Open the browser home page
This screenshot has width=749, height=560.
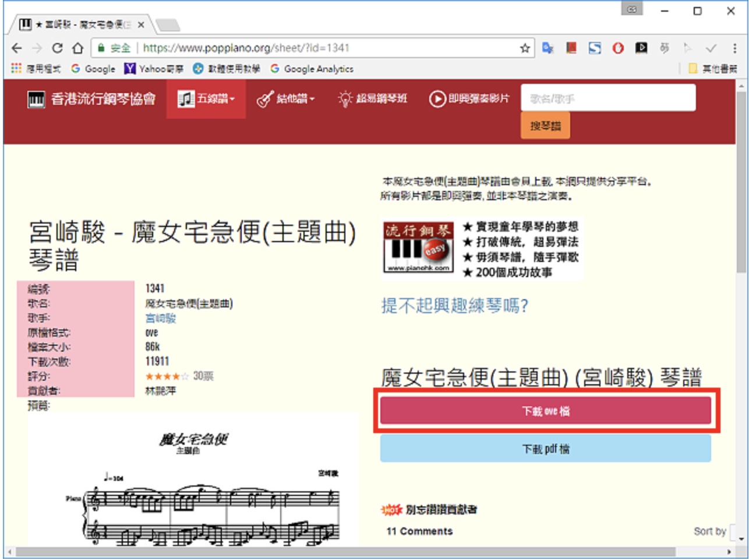click(x=77, y=48)
